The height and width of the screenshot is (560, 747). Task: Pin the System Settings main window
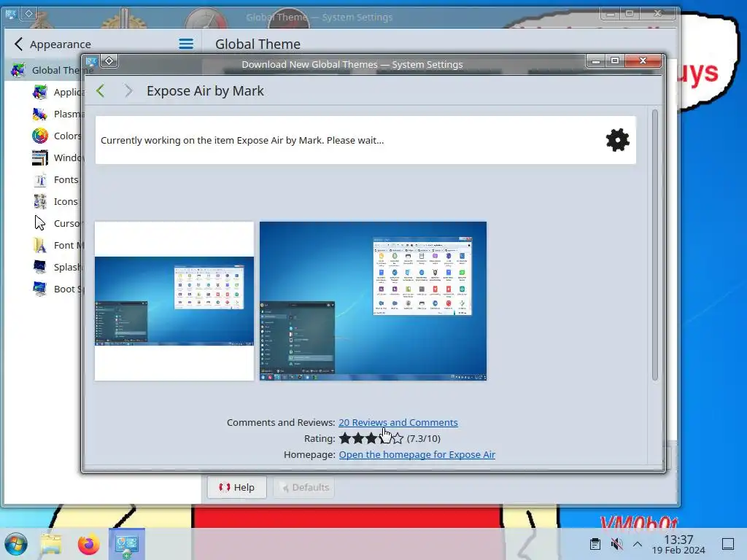coord(28,14)
